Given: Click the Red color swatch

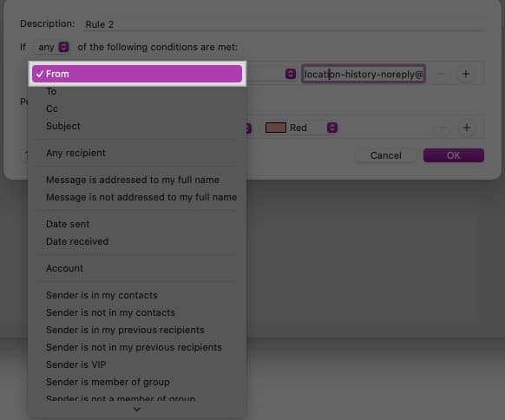Looking at the screenshot, I should pyautogui.click(x=276, y=128).
